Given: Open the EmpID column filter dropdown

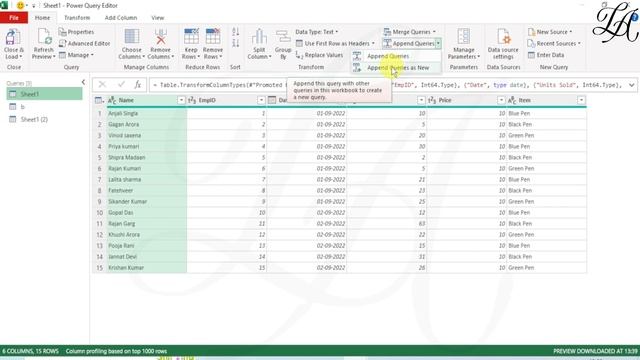Looking at the screenshot, I should coord(261,100).
